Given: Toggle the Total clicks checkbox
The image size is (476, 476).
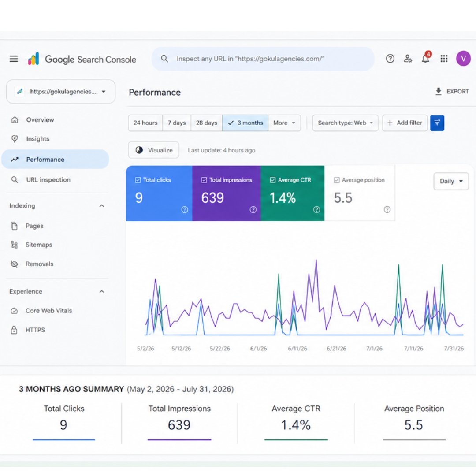Looking at the screenshot, I should (138, 180).
